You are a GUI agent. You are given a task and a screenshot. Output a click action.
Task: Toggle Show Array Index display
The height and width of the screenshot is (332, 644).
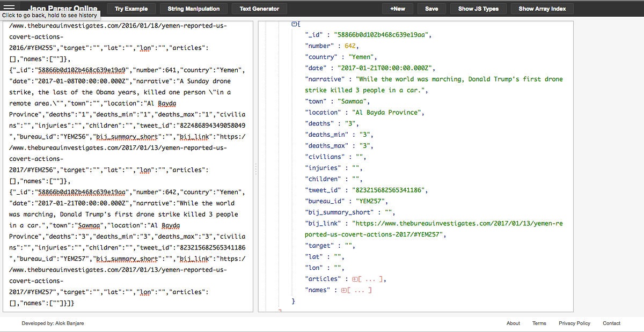(x=541, y=9)
